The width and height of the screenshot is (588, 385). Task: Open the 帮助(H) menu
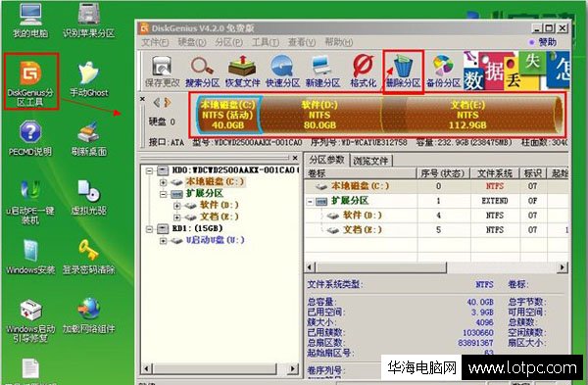339,42
